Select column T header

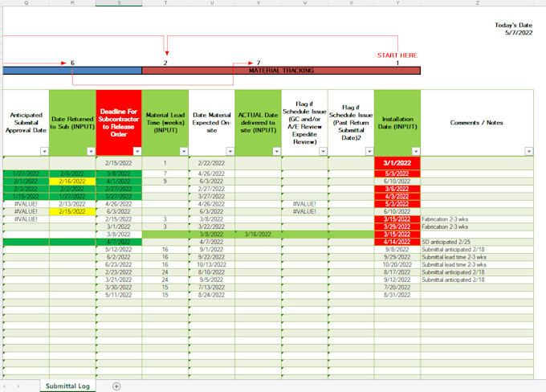click(165, 2)
